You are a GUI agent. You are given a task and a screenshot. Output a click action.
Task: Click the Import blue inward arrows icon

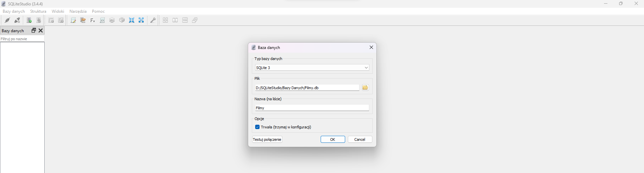click(x=132, y=20)
